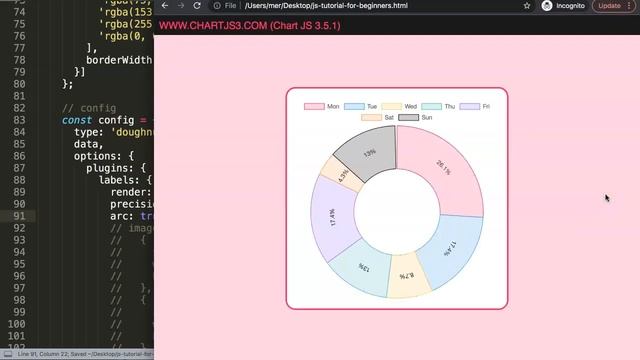640x360 pixels.
Task: Toggle the Fri legend item
Action: [474, 107]
